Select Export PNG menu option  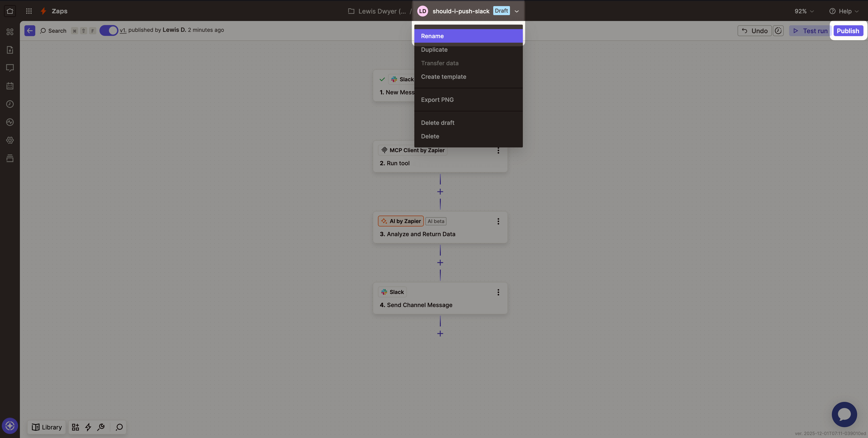(437, 100)
